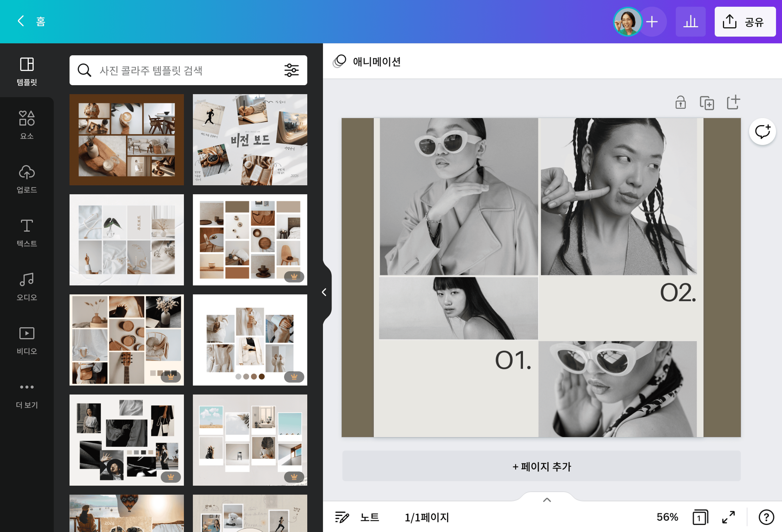The width and height of the screenshot is (782, 532).
Task: Select the brown framed collage template
Action: tap(127, 140)
